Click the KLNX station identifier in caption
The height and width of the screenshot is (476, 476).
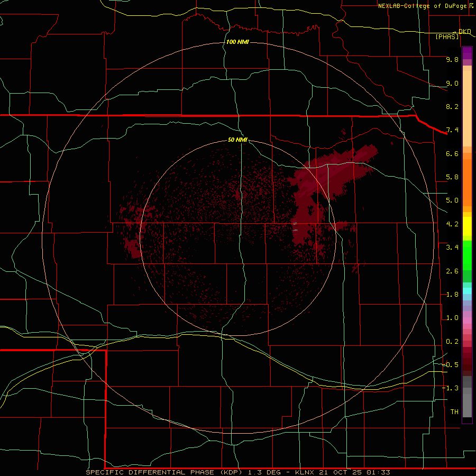pos(305,472)
